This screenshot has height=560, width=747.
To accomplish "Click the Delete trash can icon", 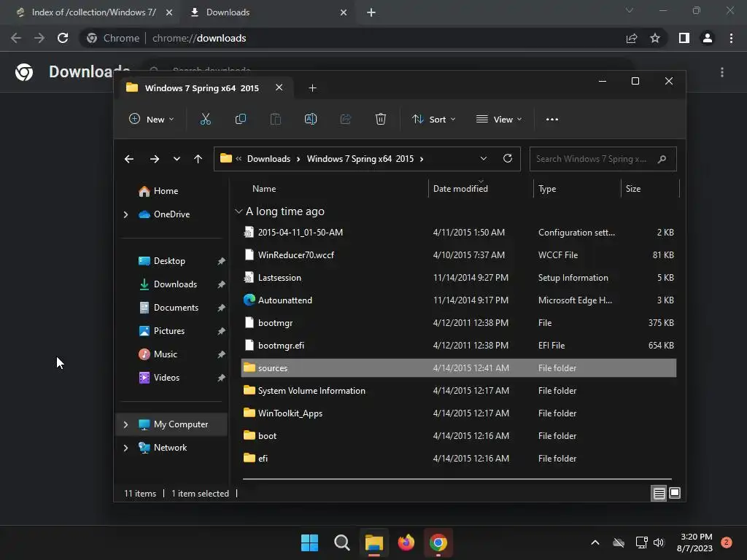I will pos(380,119).
